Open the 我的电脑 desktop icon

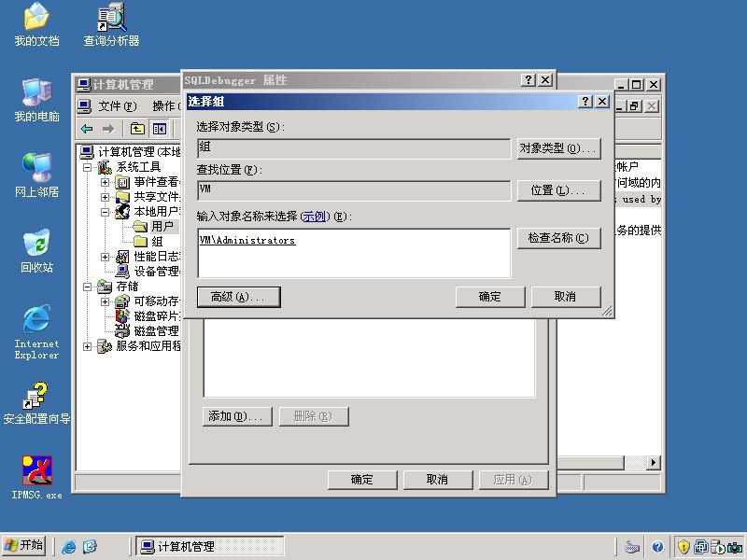click(36, 100)
